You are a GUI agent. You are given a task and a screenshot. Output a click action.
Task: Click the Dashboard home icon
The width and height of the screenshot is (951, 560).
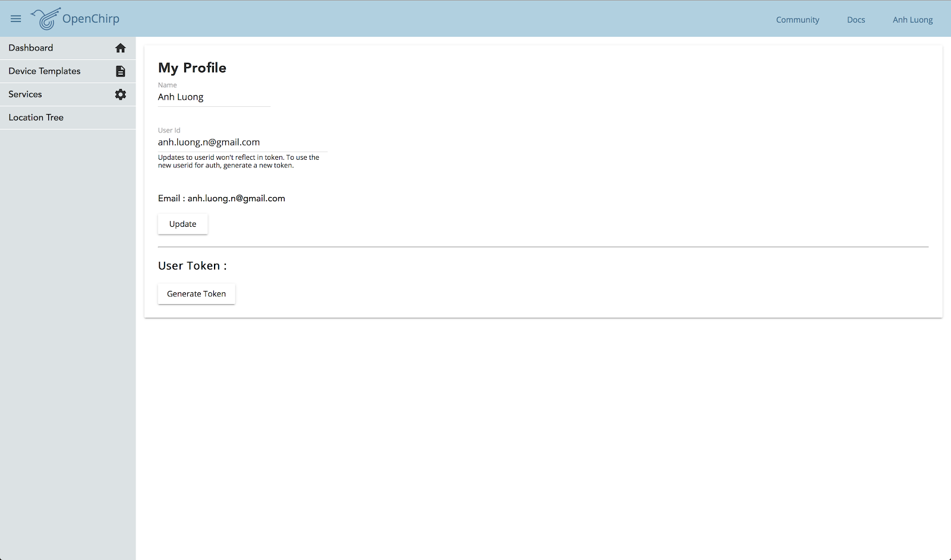121,48
